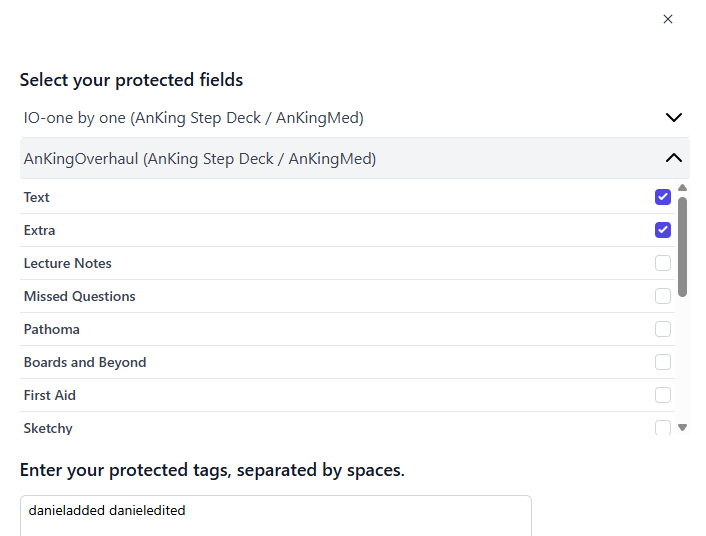Viewport: 706px width, 536px height.
Task: Click the First Aid row label
Action: (50, 395)
